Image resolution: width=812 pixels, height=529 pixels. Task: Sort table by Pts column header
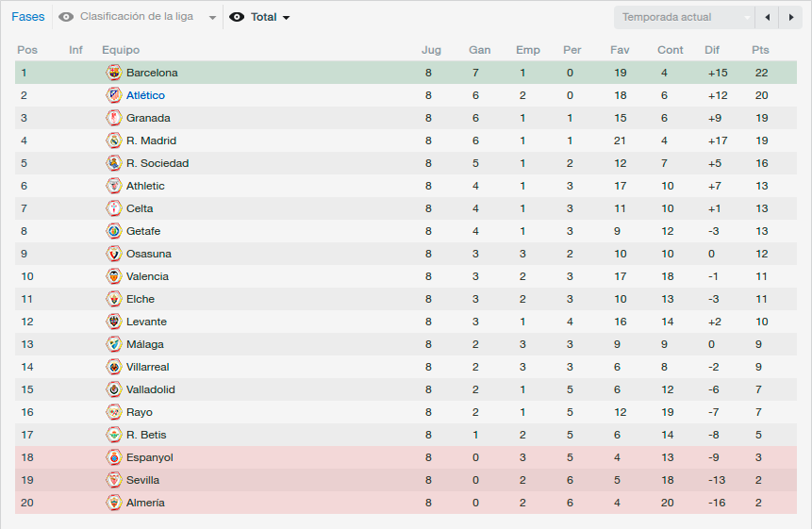point(760,50)
